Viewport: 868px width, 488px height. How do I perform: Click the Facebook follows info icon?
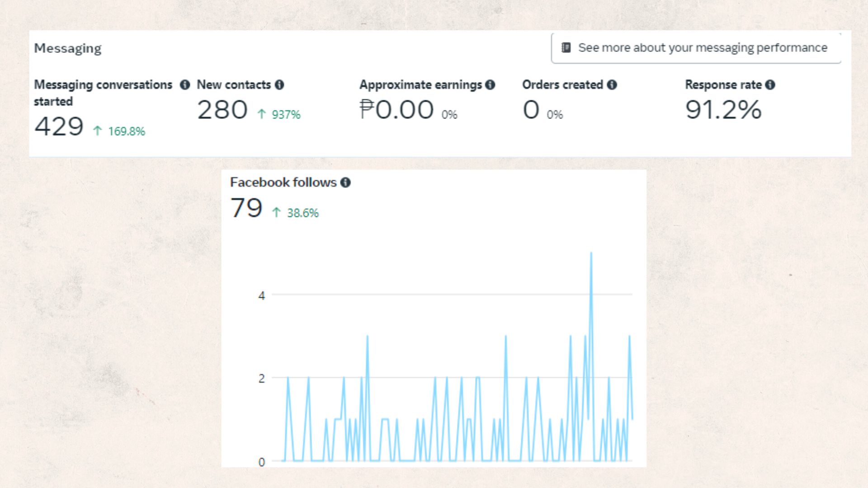click(345, 183)
